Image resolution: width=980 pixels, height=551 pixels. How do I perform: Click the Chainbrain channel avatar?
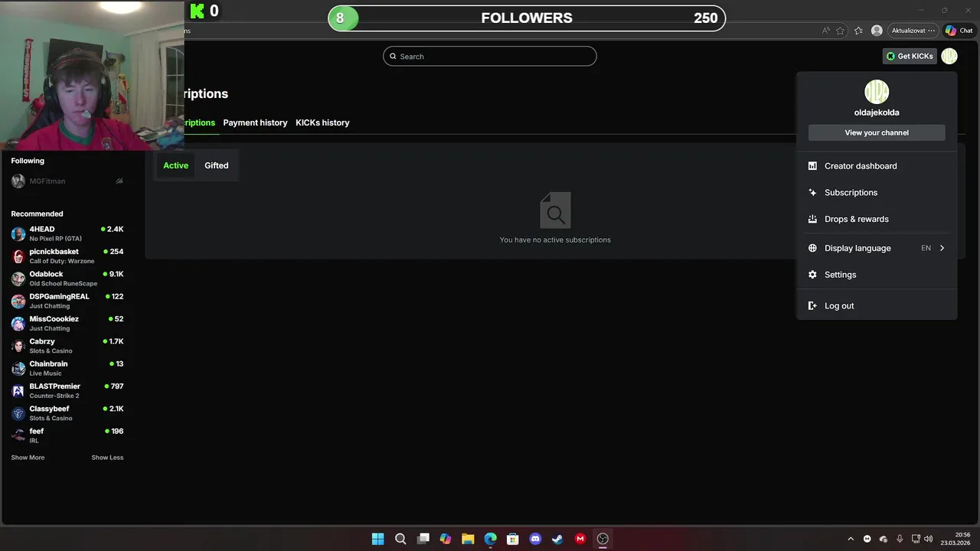pyautogui.click(x=18, y=368)
